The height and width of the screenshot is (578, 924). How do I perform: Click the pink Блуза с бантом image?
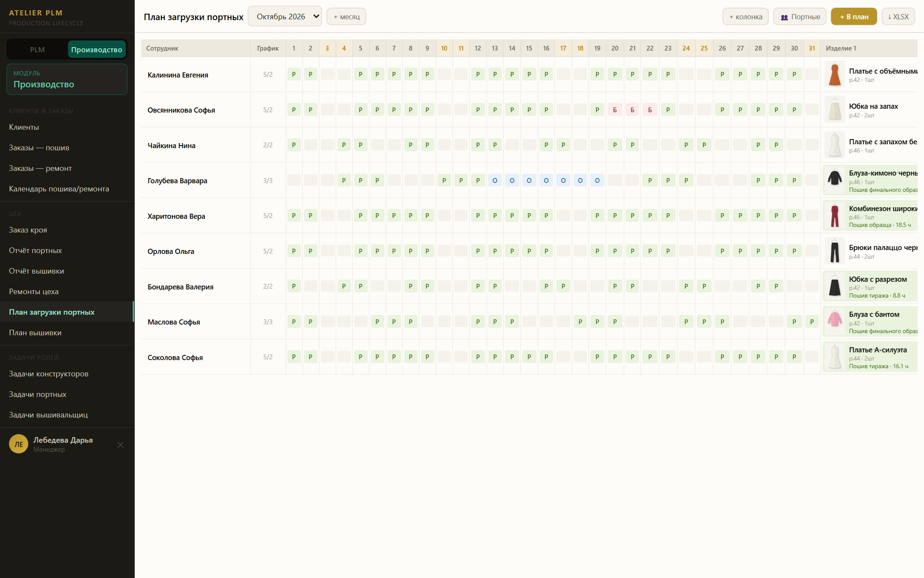point(835,322)
